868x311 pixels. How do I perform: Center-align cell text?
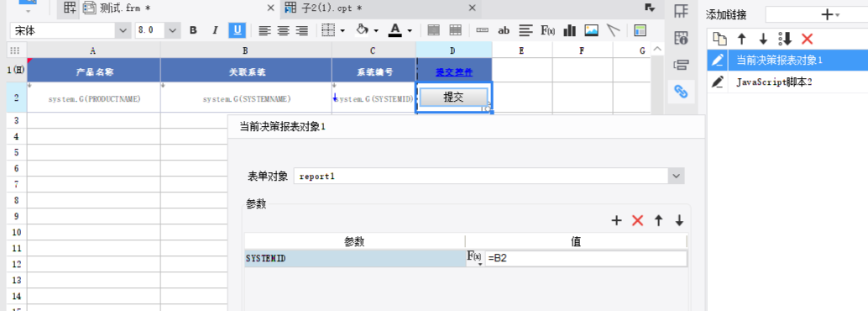point(284,30)
